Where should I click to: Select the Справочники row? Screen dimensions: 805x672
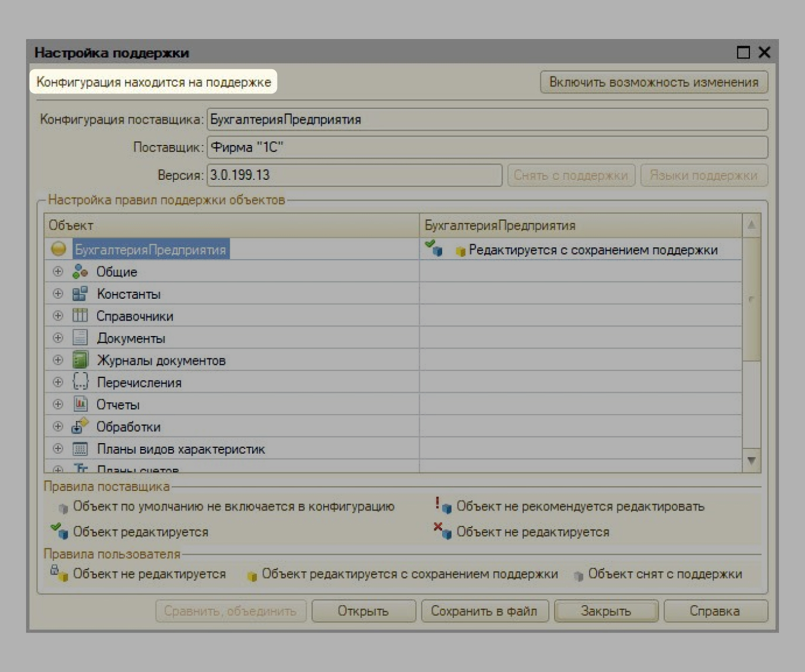click(x=393, y=315)
